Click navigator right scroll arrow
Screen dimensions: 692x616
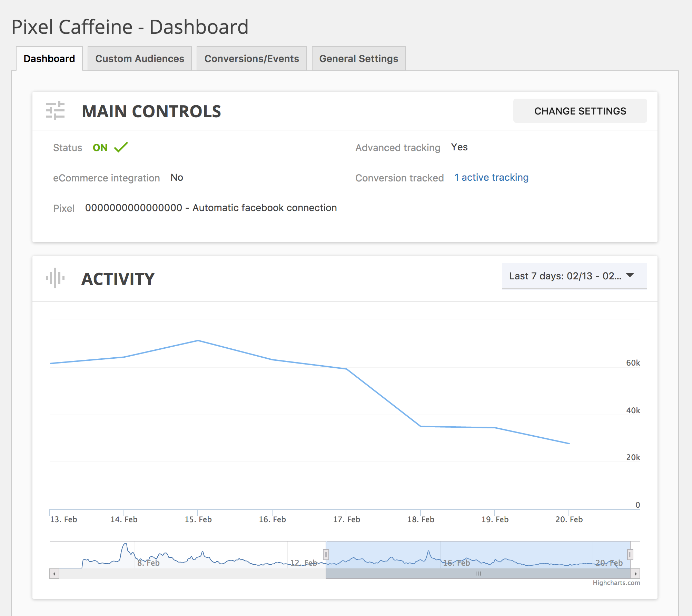tap(635, 574)
